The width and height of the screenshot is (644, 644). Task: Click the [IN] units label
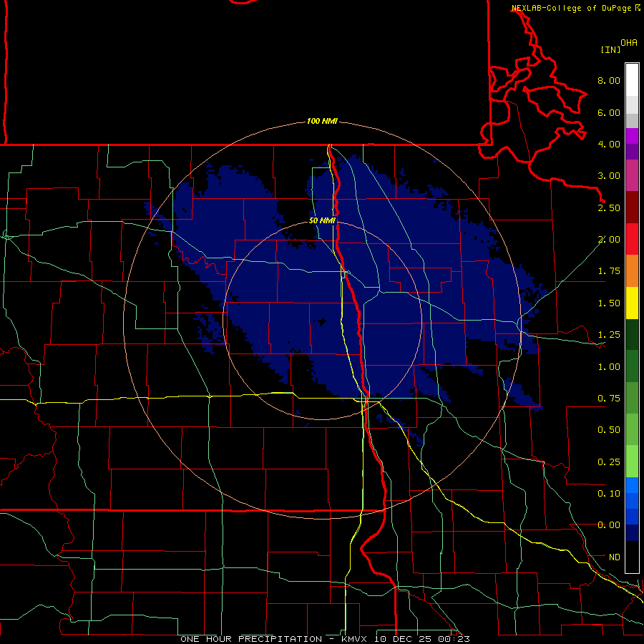pos(610,49)
